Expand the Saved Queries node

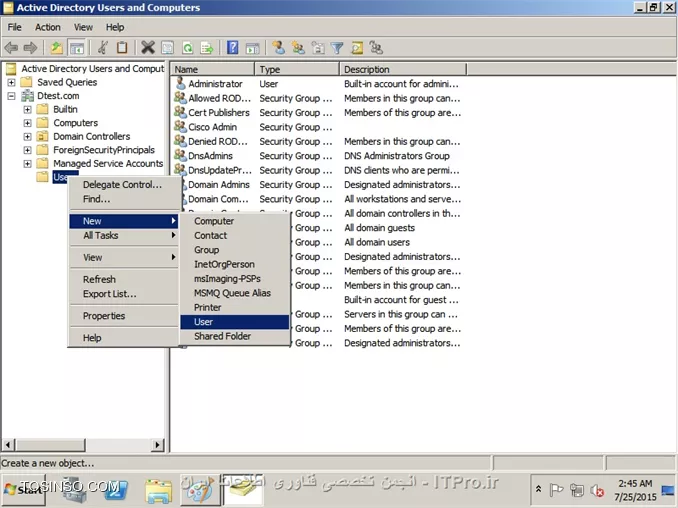pos(11,82)
